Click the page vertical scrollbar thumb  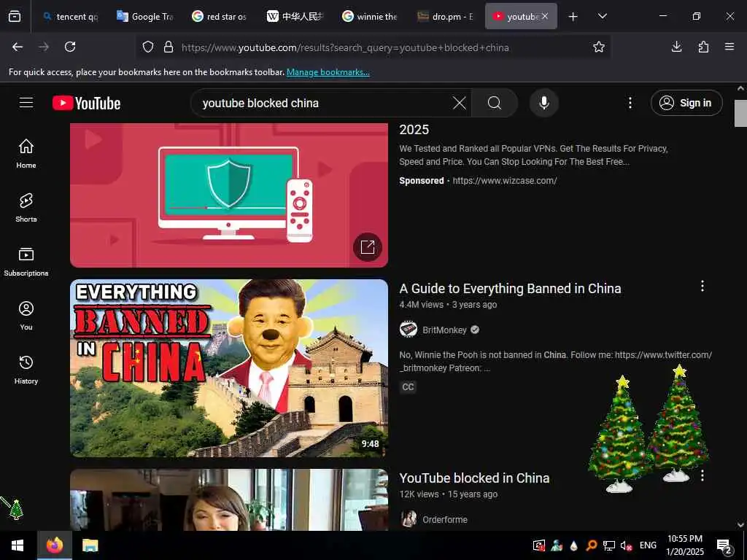(x=740, y=113)
